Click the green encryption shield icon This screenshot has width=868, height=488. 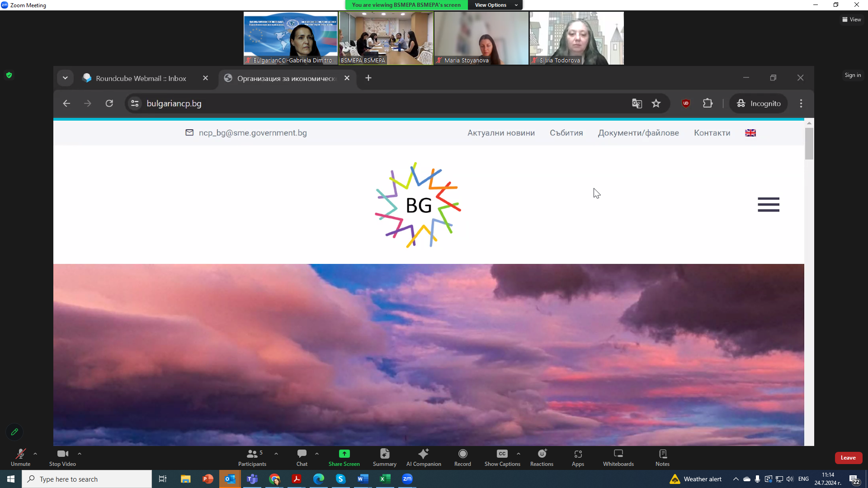(9, 75)
